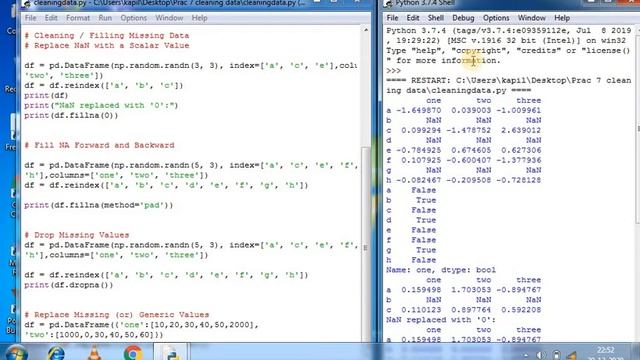Open Help menu in the editor window

pos(199,18)
